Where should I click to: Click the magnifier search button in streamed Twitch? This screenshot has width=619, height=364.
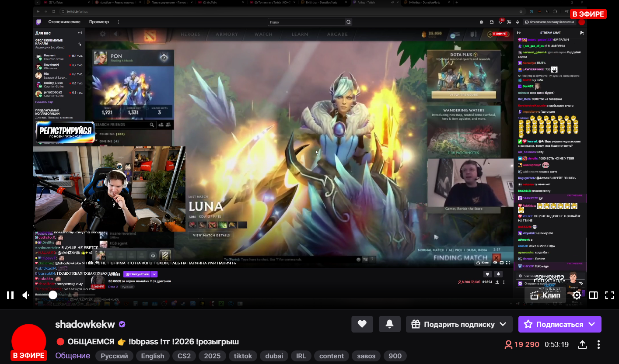click(x=349, y=22)
